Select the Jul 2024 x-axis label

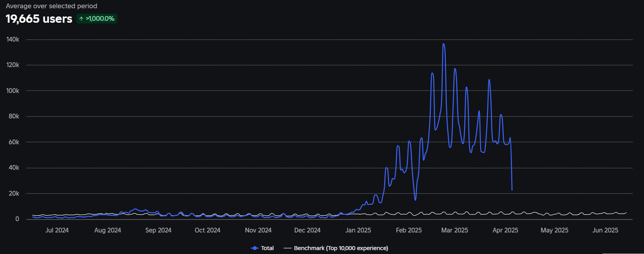(57, 230)
